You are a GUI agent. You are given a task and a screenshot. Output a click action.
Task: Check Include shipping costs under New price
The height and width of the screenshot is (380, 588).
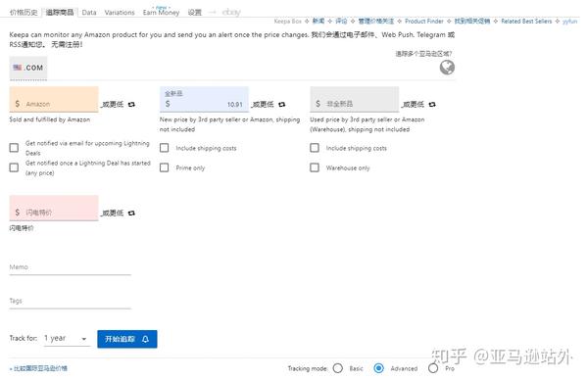165,148
